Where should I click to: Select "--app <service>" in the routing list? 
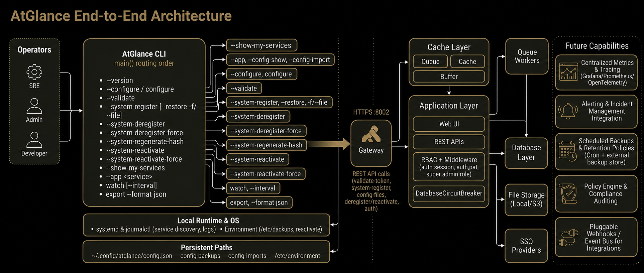coord(129,177)
